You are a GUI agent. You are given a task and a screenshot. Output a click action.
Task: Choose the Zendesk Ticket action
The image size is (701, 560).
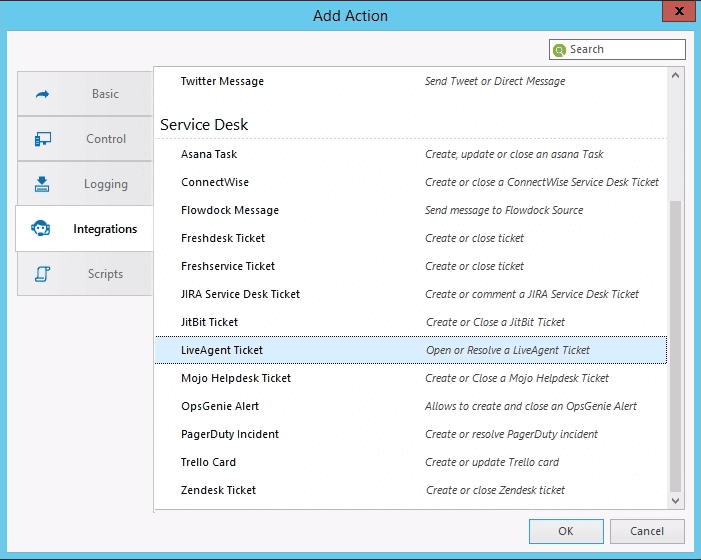tap(218, 490)
